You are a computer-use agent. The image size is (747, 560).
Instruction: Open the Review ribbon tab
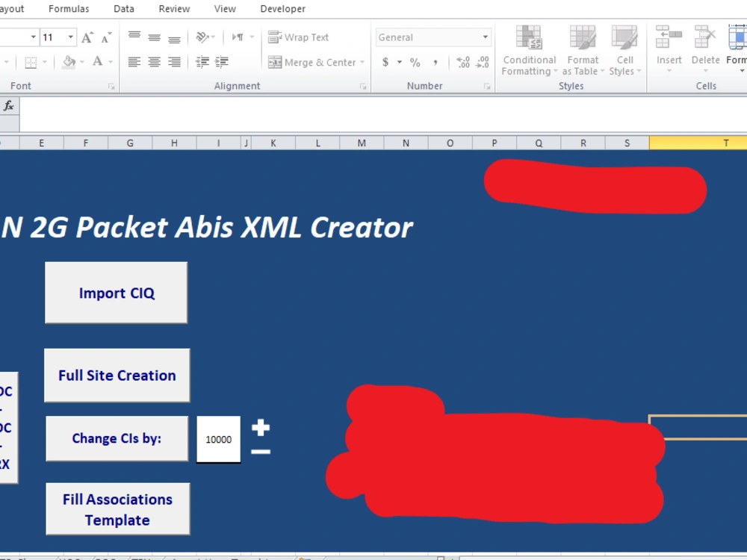point(174,8)
